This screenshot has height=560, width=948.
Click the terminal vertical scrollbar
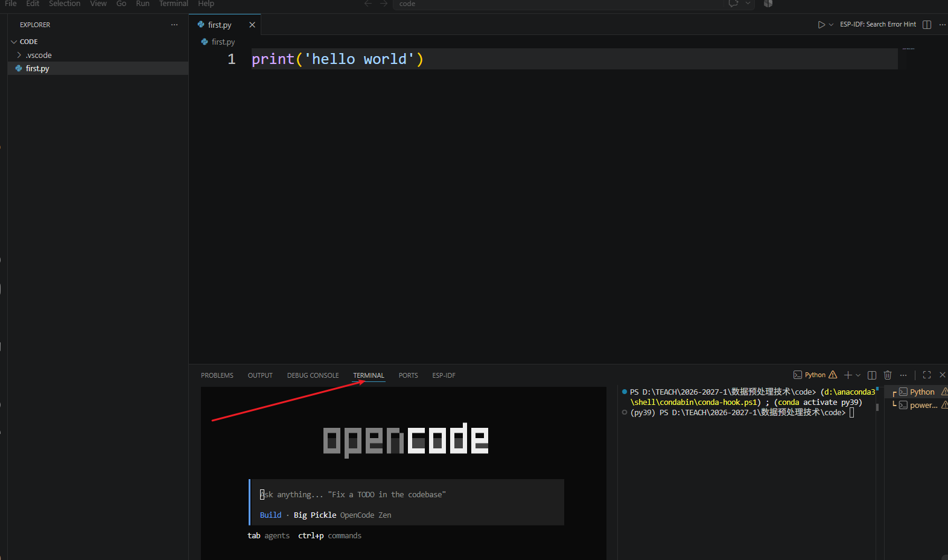click(877, 407)
